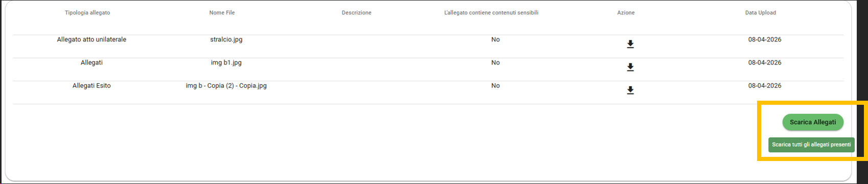Click the 'Allegato atto unilaterale' row type

(92, 39)
